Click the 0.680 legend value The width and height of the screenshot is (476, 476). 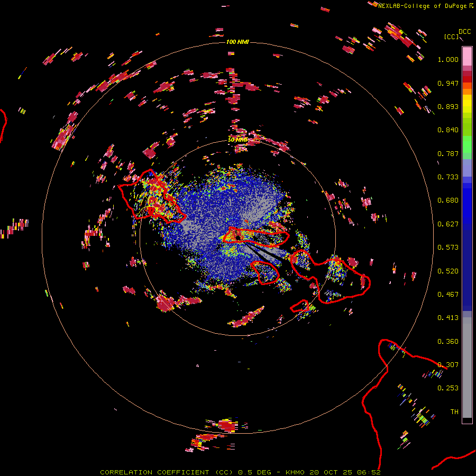coord(448,200)
